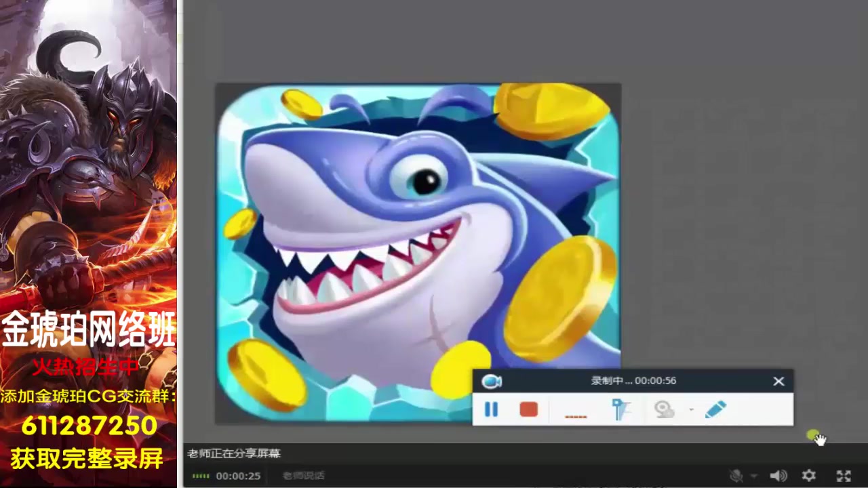This screenshot has width=868, height=488.
Task: Unmute the microphone icon
Action: click(736, 475)
